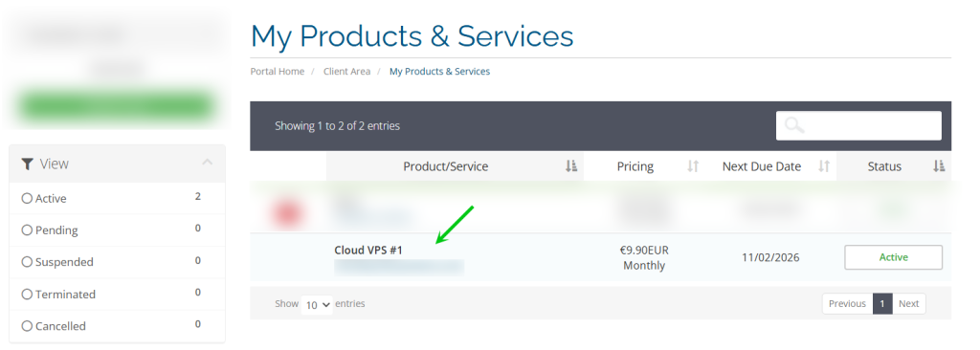Click My Products & Services breadcrumb

(439, 72)
